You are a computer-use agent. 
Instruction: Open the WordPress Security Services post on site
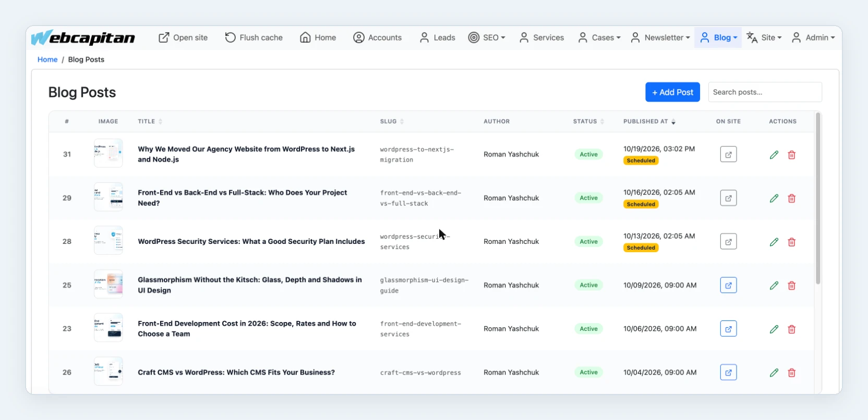tap(729, 242)
